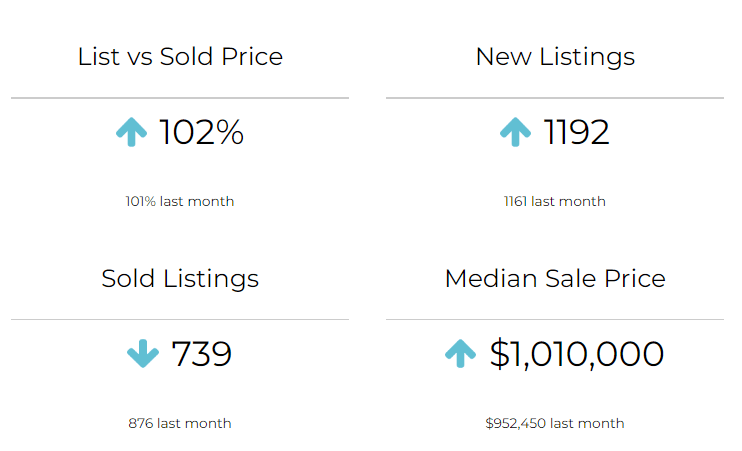
Task: Click the 739 sold listings value
Action: (201, 354)
